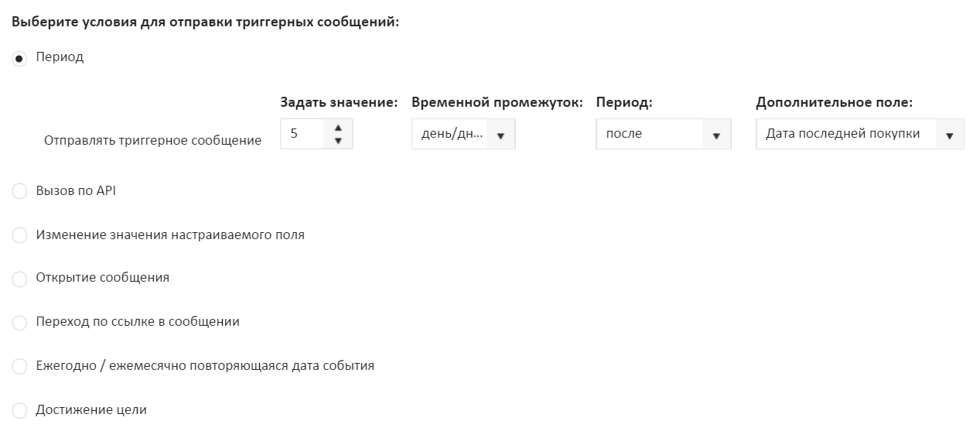This screenshot has width=980, height=445.
Task: Open the Период dropdown showing после
Action: [x=650, y=134]
